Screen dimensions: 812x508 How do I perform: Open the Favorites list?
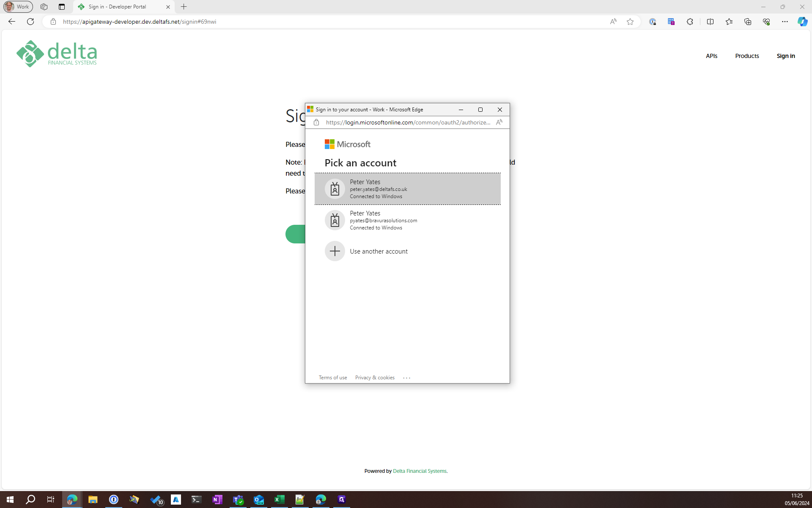pyautogui.click(x=729, y=22)
